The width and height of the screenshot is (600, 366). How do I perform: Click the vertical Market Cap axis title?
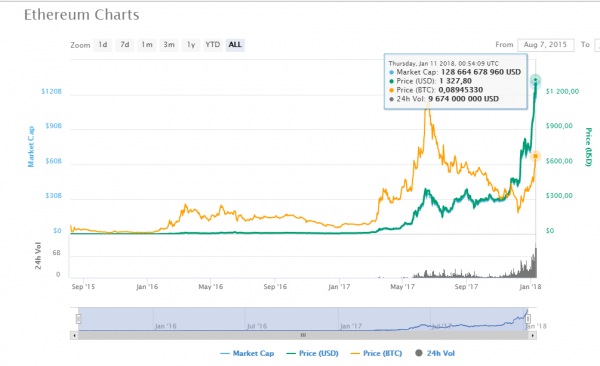31,147
